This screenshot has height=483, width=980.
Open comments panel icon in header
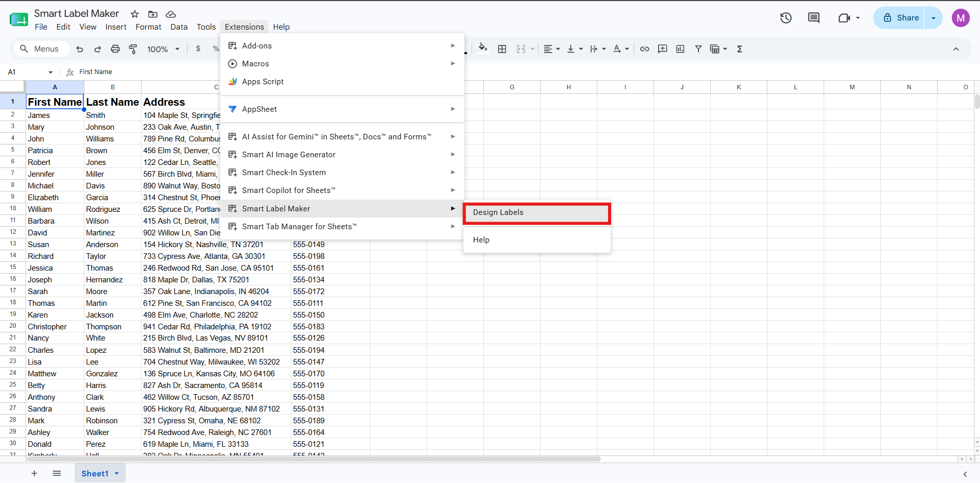(813, 18)
